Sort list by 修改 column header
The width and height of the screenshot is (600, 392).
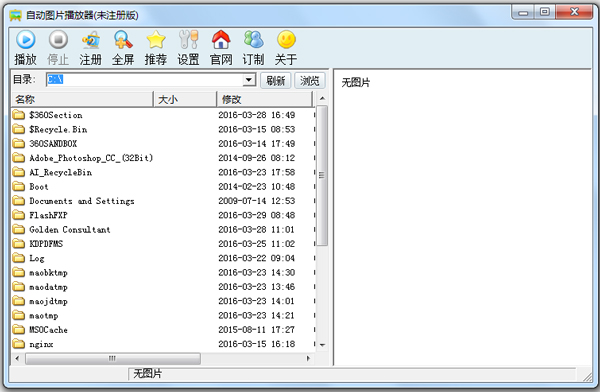265,100
